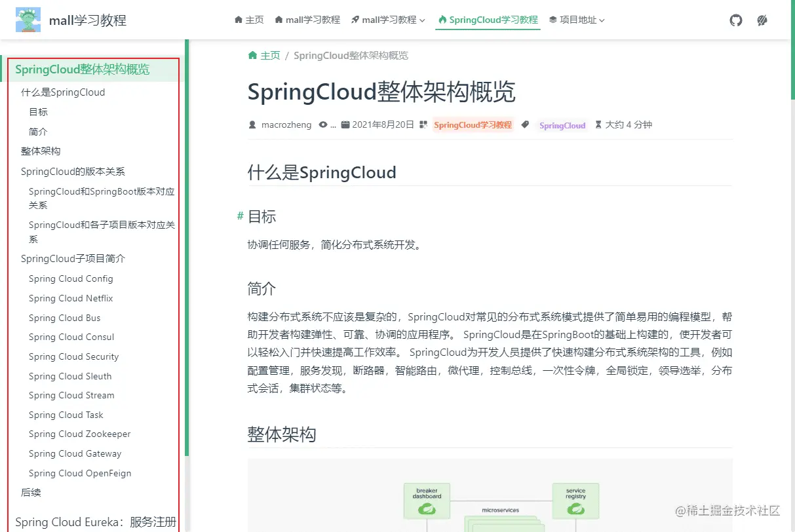The width and height of the screenshot is (795, 532).
Task: Open Spring Cloud Sleuth sidebar link
Action: click(70, 376)
